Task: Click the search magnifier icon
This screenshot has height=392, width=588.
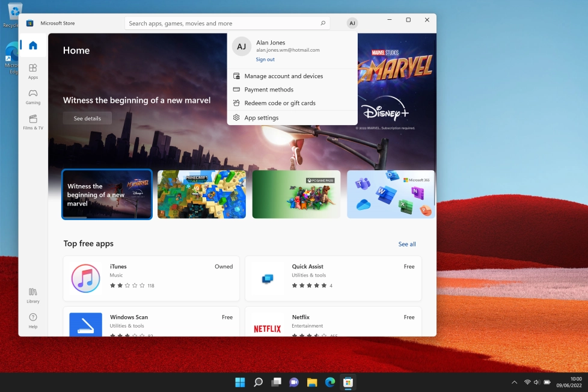Action: 323,23
